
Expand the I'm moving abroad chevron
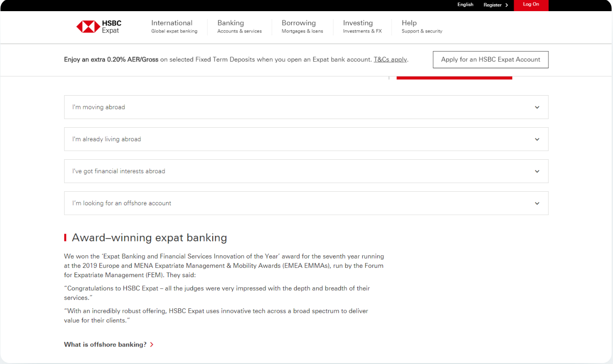(537, 107)
